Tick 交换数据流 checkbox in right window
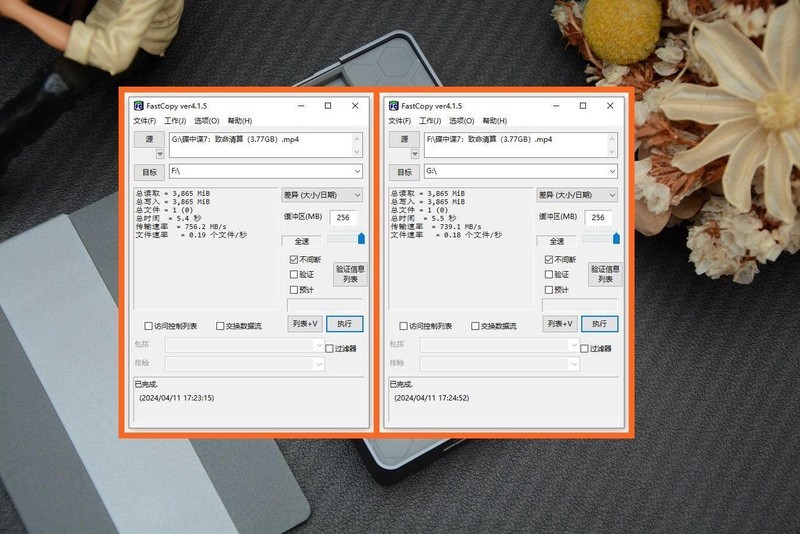The image size is (800, 534). click(476, 326)
